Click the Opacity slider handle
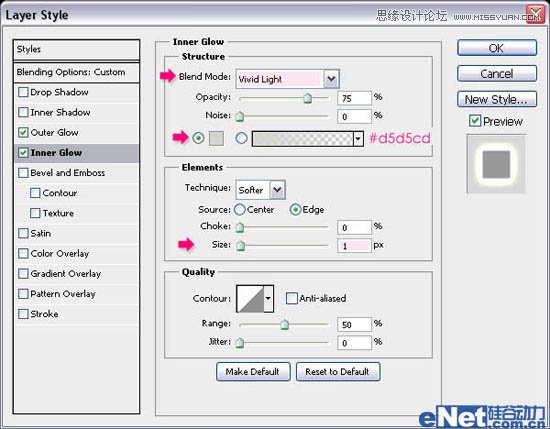Viewport: 550px width, 429px height. [x=307, y=99]
